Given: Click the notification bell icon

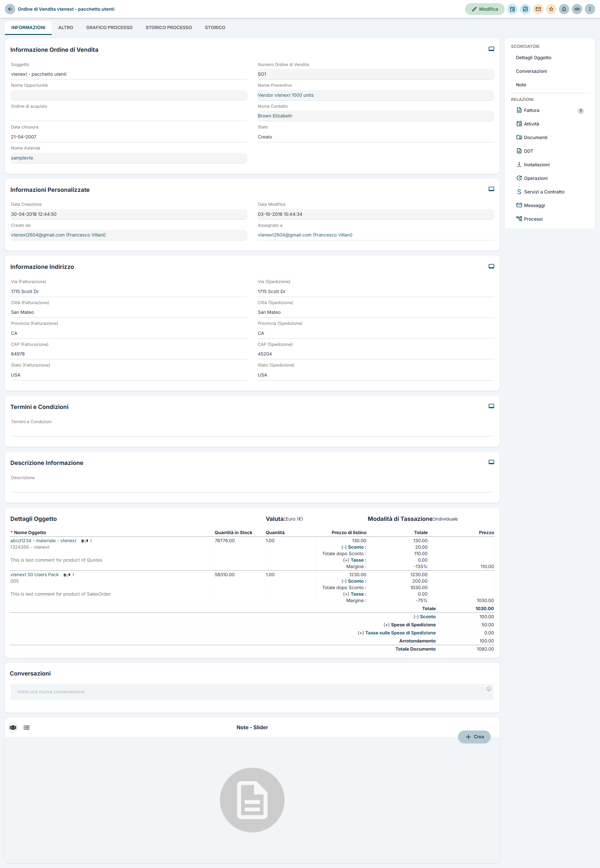Looking at the screenshot, I should (x=564, y=9).
